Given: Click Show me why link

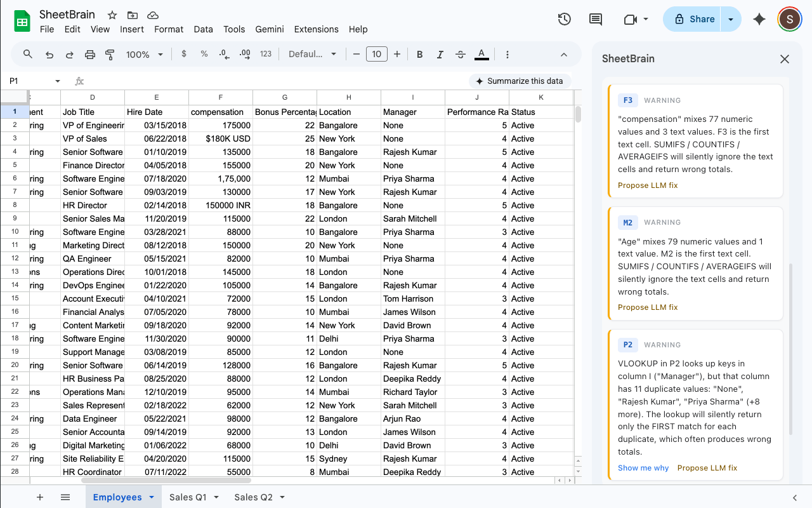Looking at the screenshot, I should point(643,468).
